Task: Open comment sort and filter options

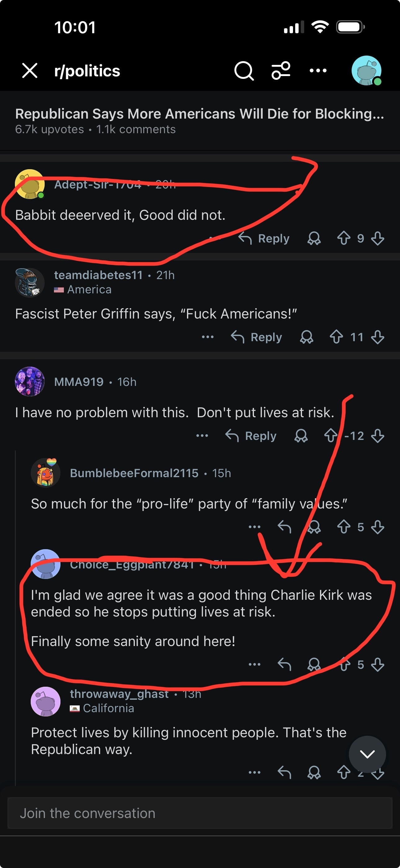Action: (281, 71)
